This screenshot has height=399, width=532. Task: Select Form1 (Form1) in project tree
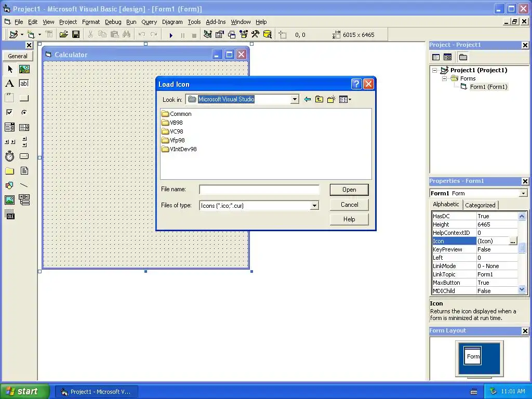pos(488,87)
